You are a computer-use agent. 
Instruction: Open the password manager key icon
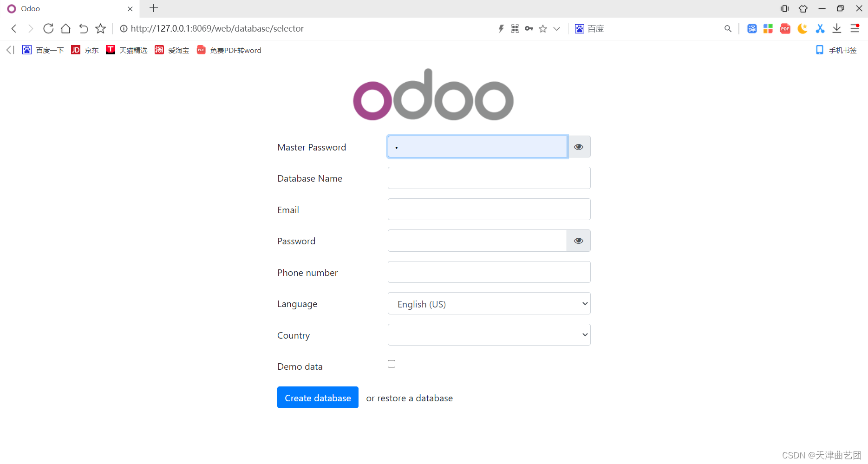pyautogui.click(x=529, y=28)
